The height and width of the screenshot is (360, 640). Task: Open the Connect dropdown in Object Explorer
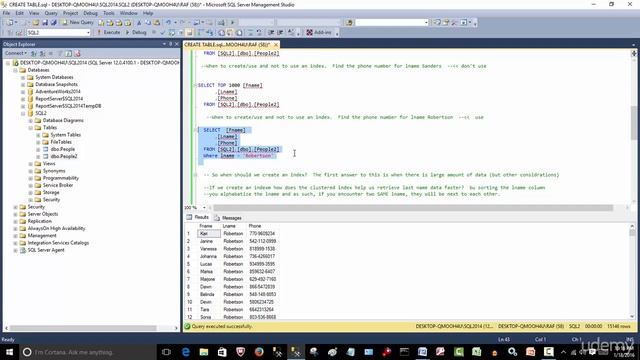click(x=16, y=53)
